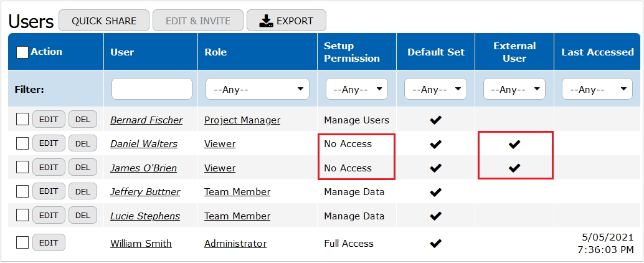Check the box for Lucie Stephens
This screenshot has height=263, width=644.
(22, 216)
